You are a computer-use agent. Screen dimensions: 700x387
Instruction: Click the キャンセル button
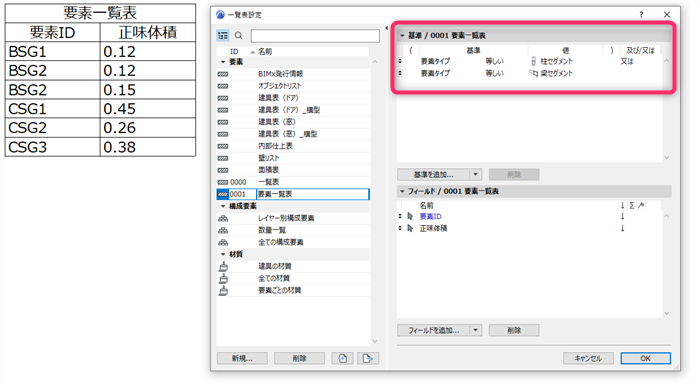point(588,358)
